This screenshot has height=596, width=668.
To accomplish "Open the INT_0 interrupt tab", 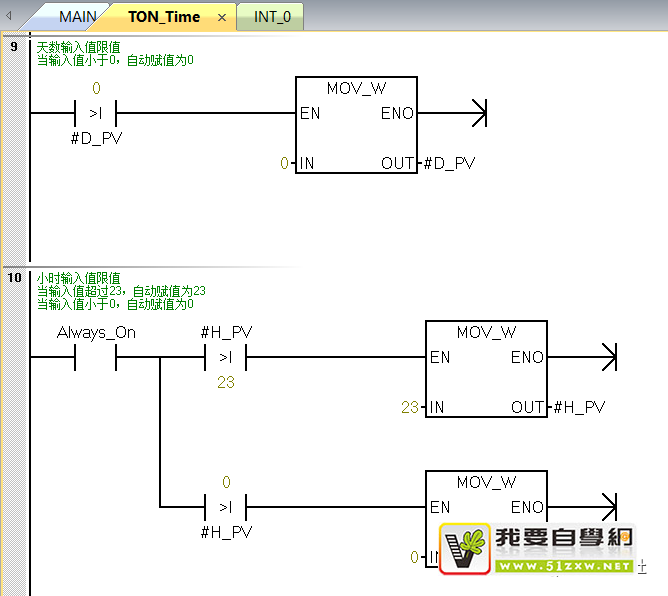I will (x=272, y=17).
